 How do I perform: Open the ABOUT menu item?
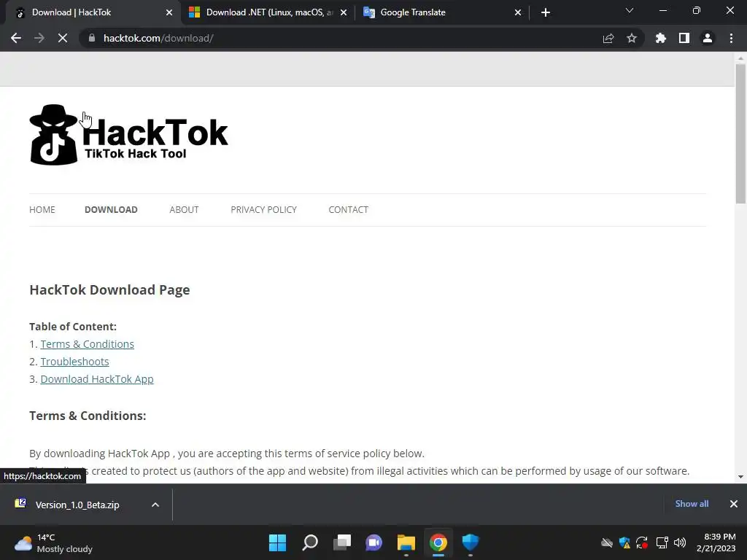pyautogui.click(x=184, y=209)
